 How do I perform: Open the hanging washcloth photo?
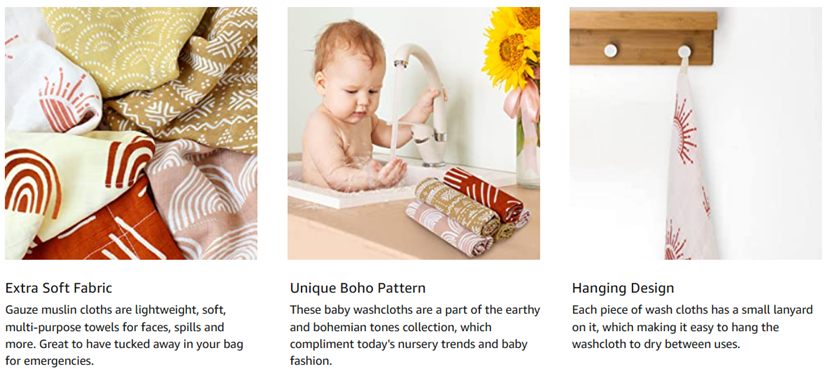[696, 133]
